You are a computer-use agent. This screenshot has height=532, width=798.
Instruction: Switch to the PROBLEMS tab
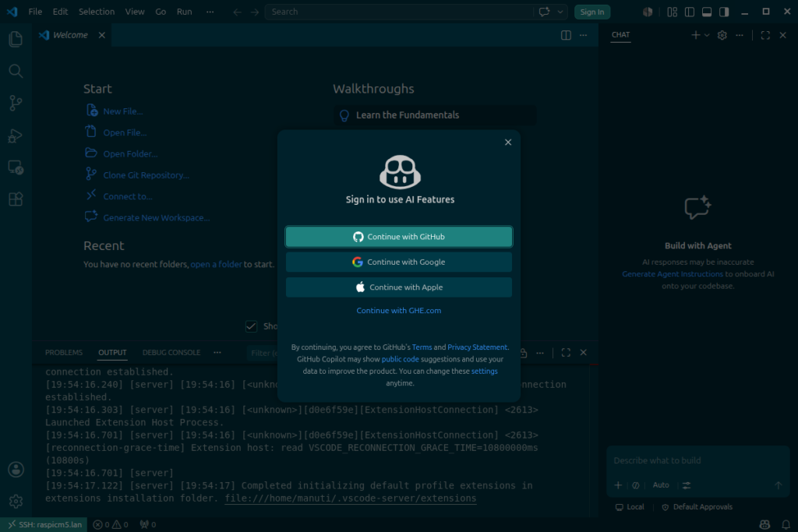pyautogui.click(x=64, y=353)
